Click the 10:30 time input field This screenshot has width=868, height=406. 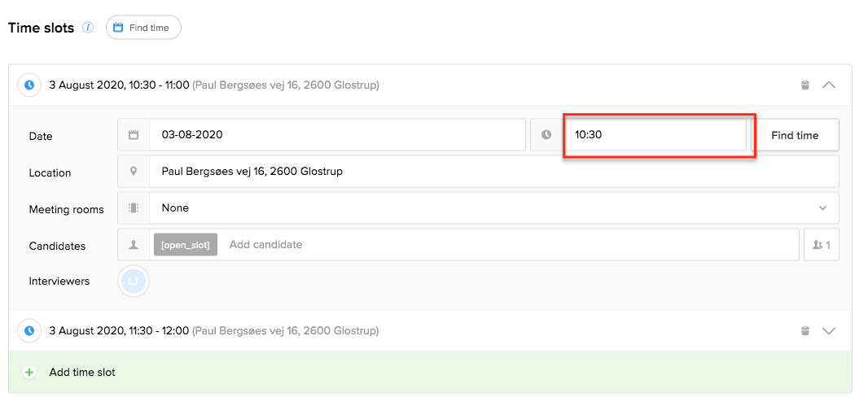(x=655, y=134)
